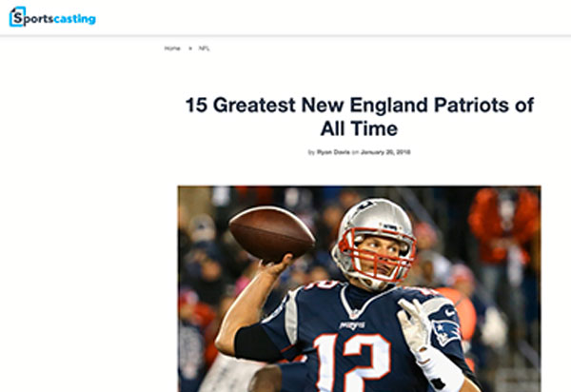
Task: Click the fan in orange jacket in background
Action: point(504,225)
